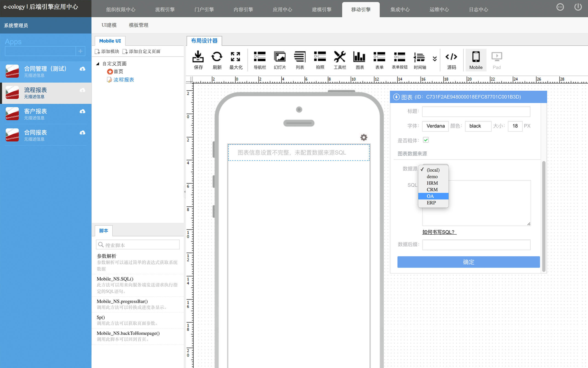Open the 源码 source code view
This screenshot has height=368, width=588.
[451, 60]
